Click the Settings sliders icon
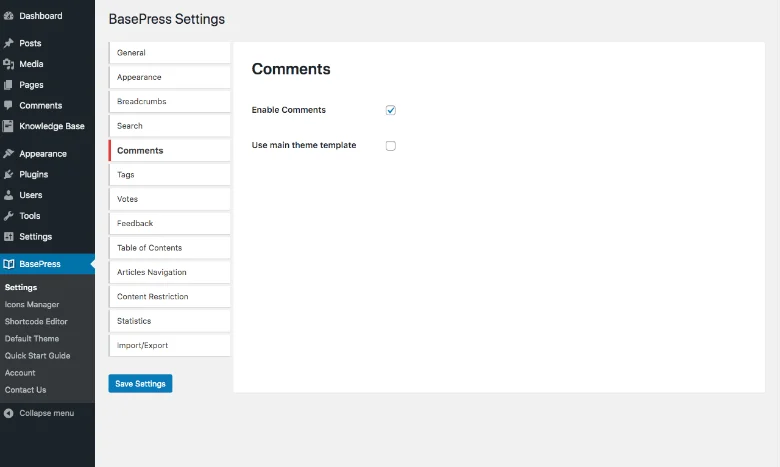Image resolution: width=780 pixels, height=467 pixels. click(8, 237)
